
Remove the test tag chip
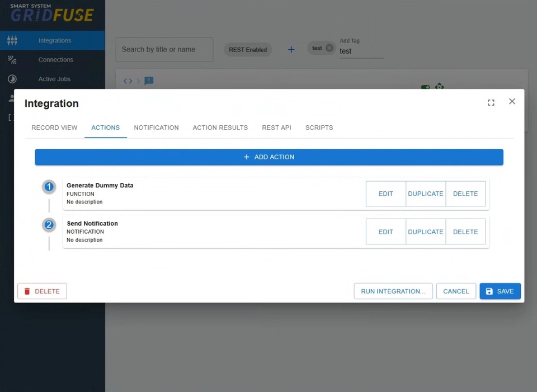(329, 48)
